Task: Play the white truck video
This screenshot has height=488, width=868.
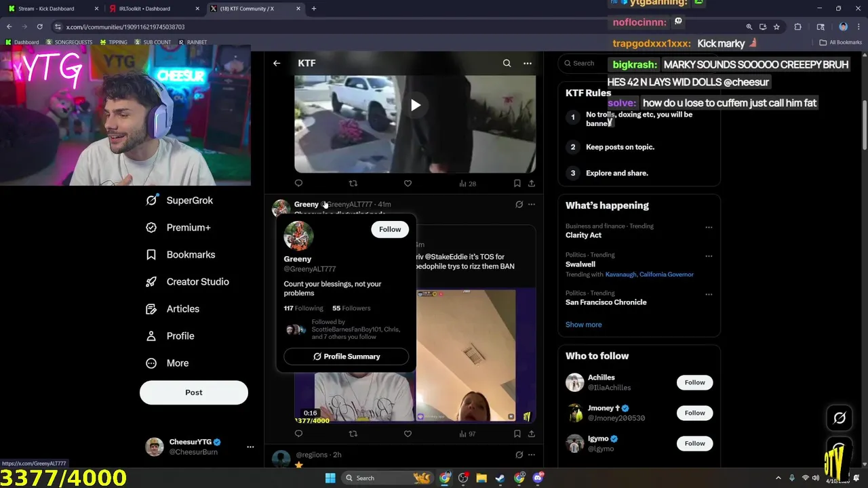Action: 415,105
